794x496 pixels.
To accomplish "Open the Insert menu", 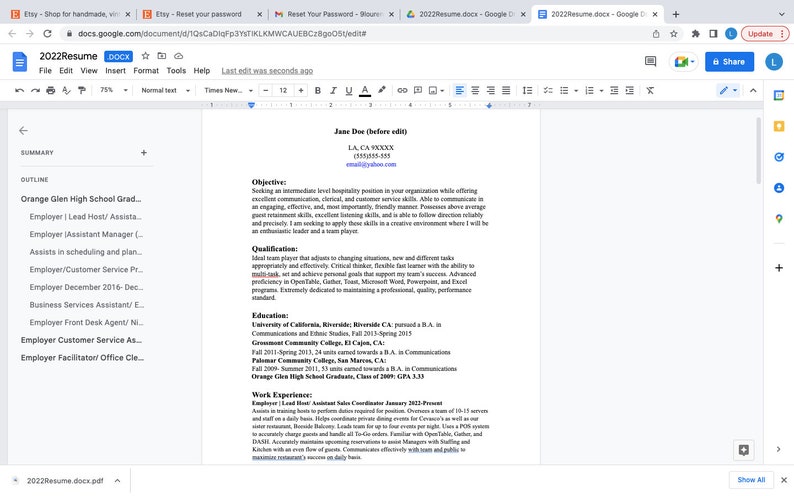I will click(x=115, y=71).
